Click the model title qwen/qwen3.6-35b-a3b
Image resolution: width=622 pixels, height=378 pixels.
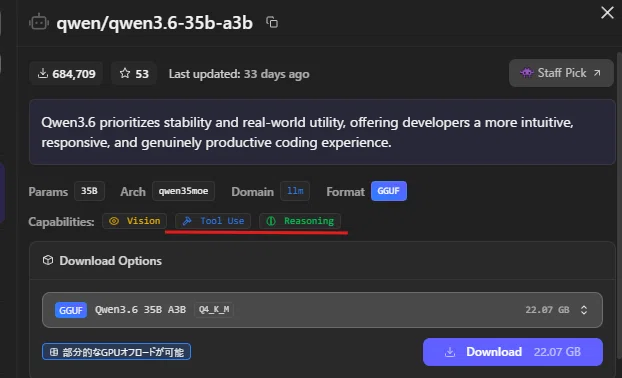[x=154, y=23]
